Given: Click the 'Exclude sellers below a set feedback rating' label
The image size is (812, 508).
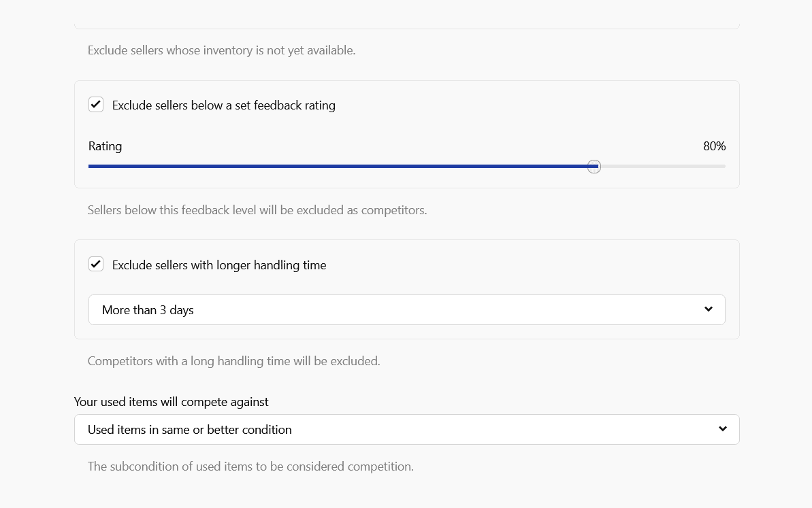Looking at the screenshot, I should [223, 105].
